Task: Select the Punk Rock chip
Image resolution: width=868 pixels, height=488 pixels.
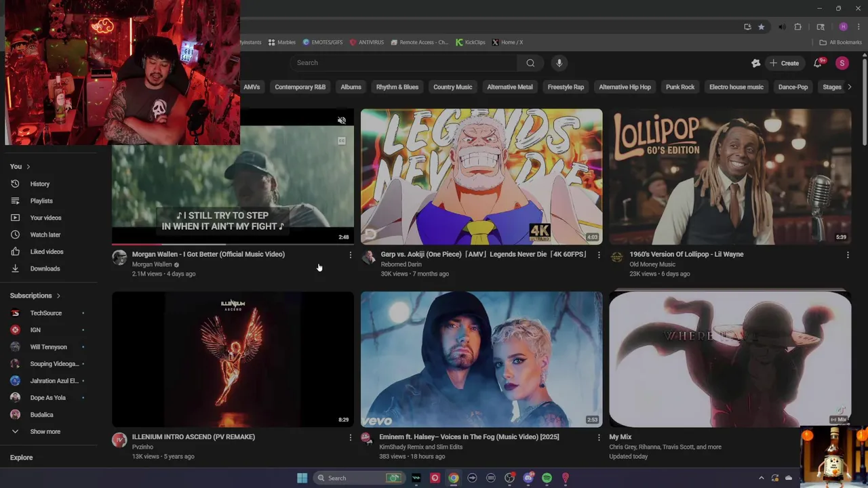Action: (x=680, y=87)
